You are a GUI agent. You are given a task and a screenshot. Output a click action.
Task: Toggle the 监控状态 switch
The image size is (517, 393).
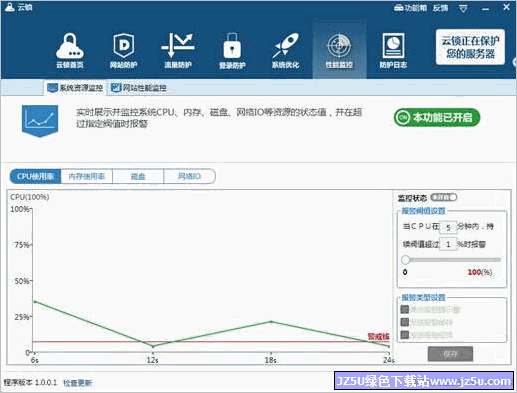(x=444, y=197)
